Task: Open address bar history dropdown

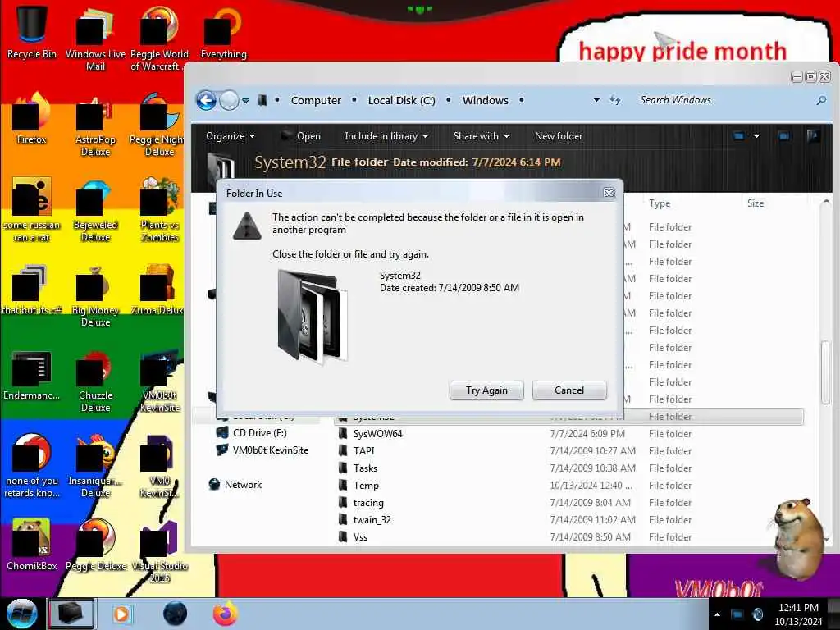Action: (x=596, y=100)
